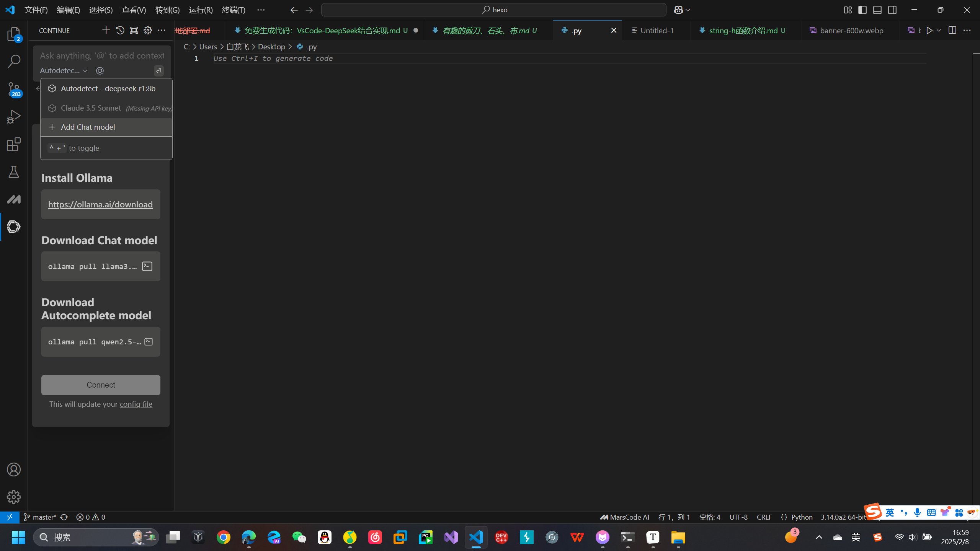Run ollama pull llama3 command in terminal

147,266
